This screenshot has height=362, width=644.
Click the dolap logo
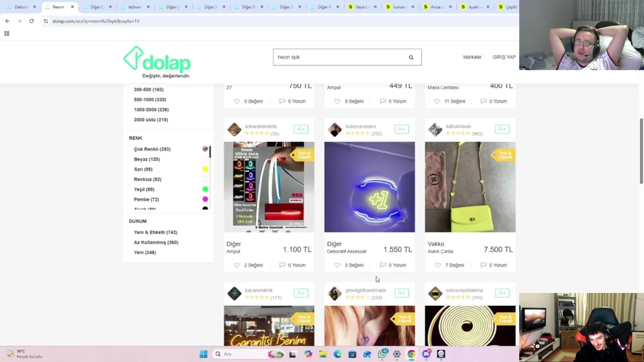click(157, 62)
